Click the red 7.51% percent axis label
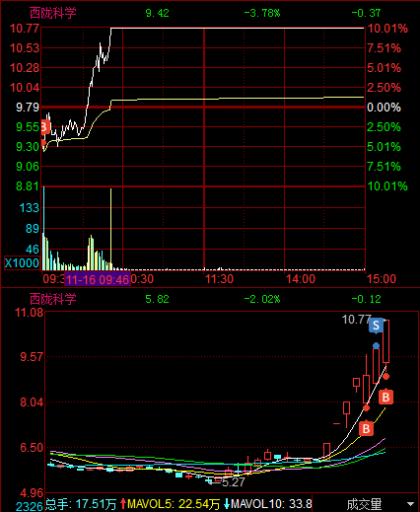420x512 pixels. 385,48
